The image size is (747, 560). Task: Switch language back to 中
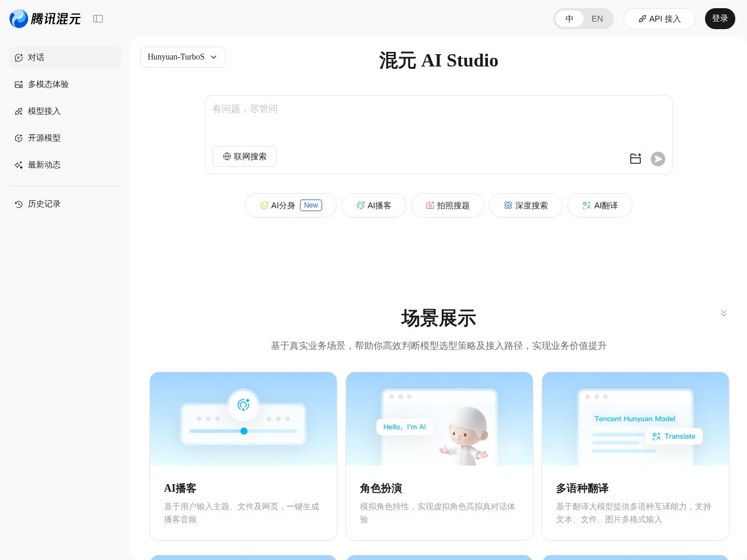pos(570,19)
